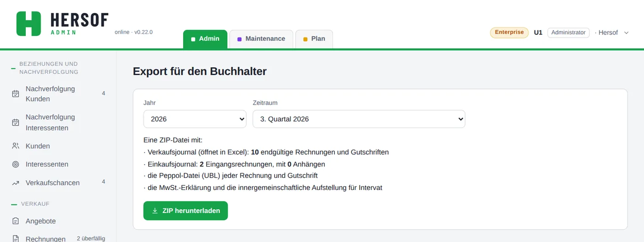Switch to the Maintenance tab
Screen dimensions: 644x242
point(261,39)
